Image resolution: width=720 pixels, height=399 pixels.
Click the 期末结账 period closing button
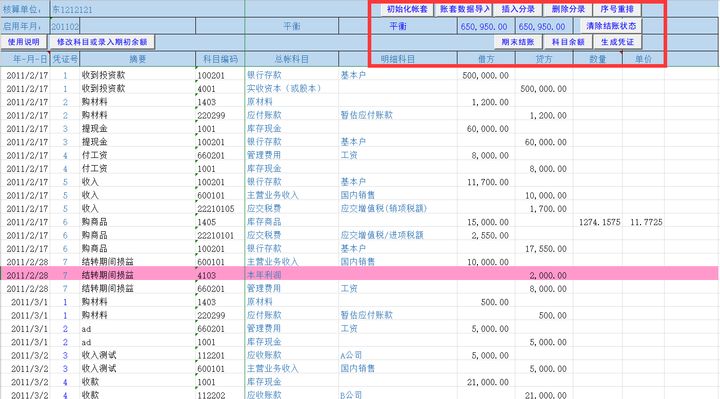coord(517,42)
